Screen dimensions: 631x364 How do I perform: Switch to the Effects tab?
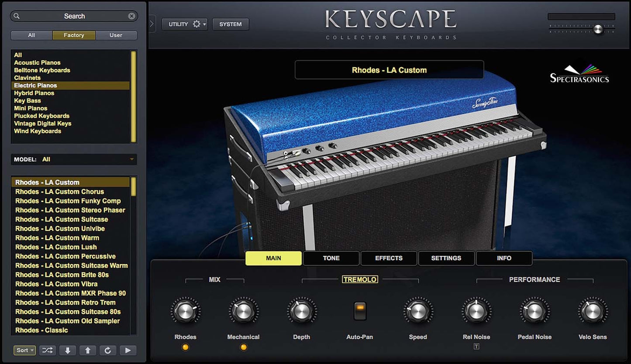coord(389,258)
